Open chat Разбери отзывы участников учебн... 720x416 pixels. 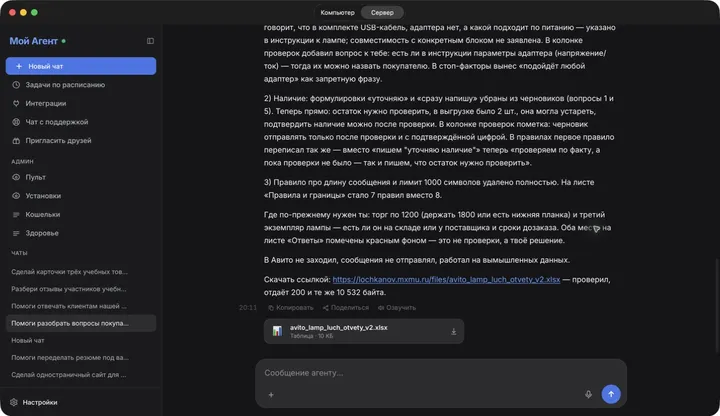point(81,289)
